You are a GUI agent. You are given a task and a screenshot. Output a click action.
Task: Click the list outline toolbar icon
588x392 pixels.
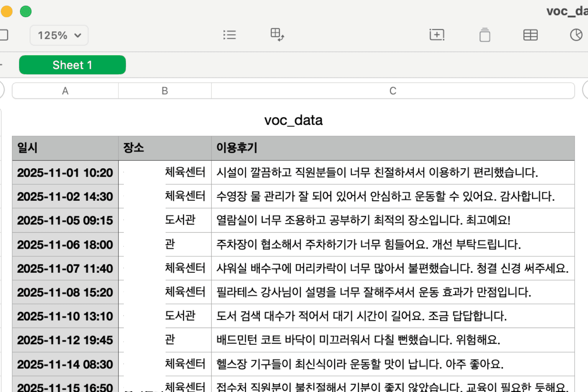(230, 35)
